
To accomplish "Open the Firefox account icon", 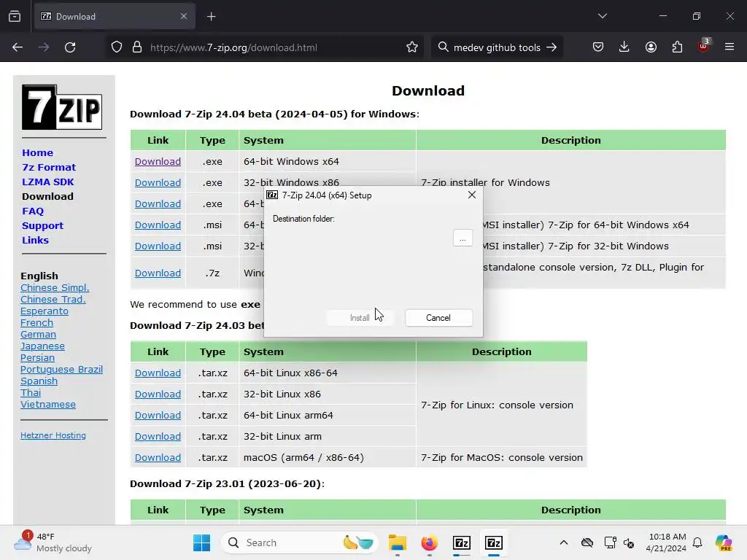I will pos(651,47).
